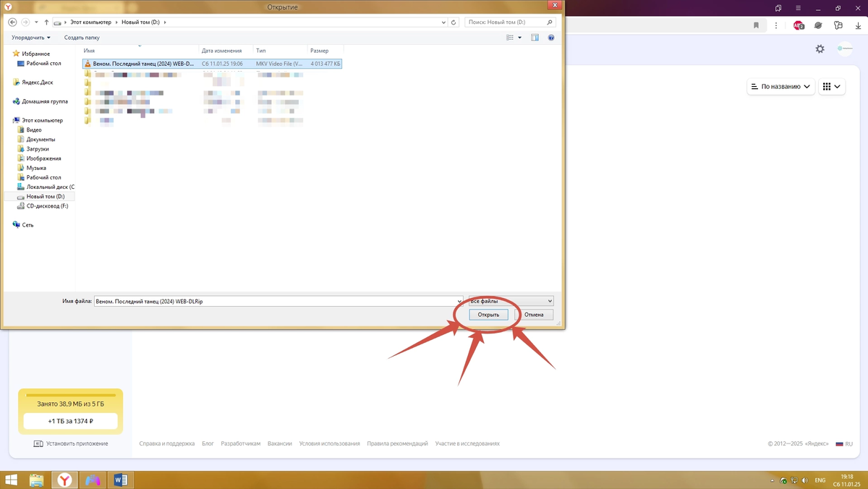Open Справка и поддержка footer link
This screenshot has width=868, height=489.
167,443
